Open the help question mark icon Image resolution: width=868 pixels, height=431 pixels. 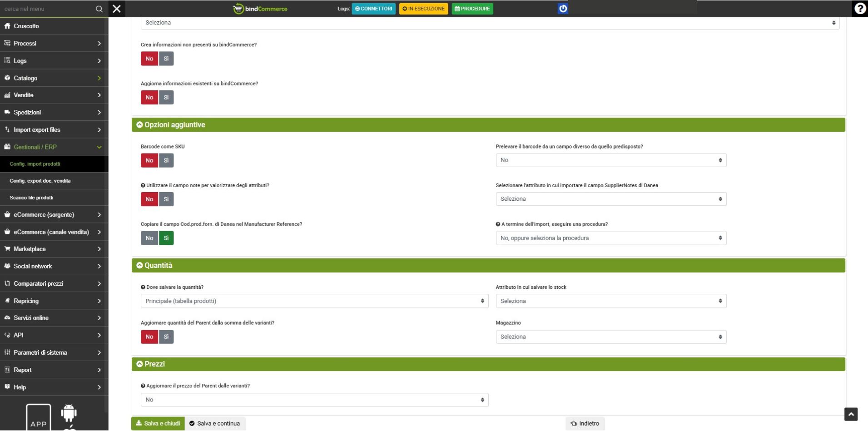[x=859, y=9]
